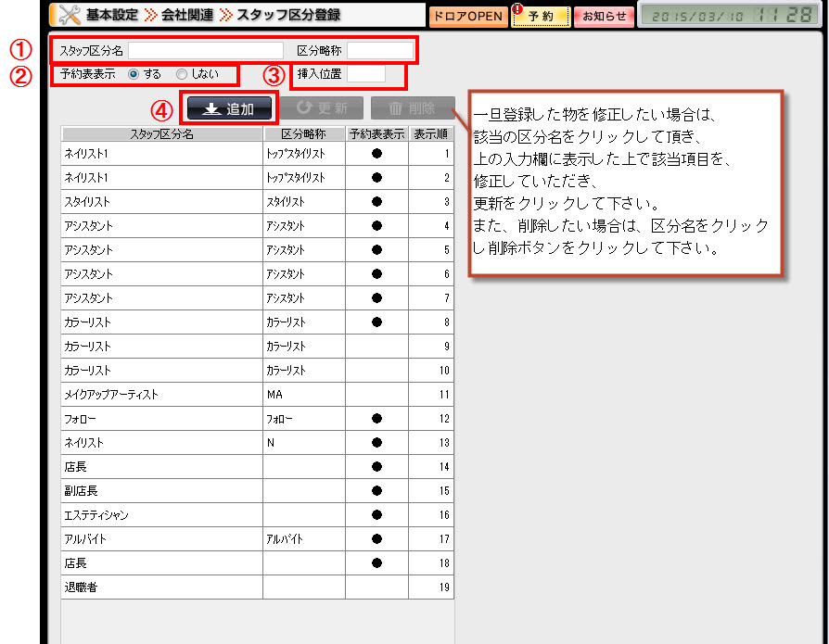Screen dimensions: 829x644
Task: Open the 予約 reservation button
Action: [540, 17]
